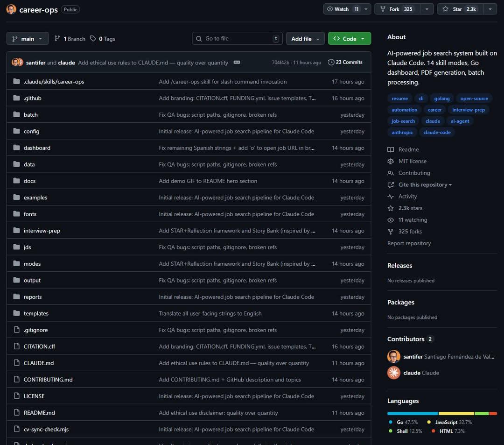Click the branch icon next to 1 Branch
Screen dimensions: 504x445
(57, 39)
